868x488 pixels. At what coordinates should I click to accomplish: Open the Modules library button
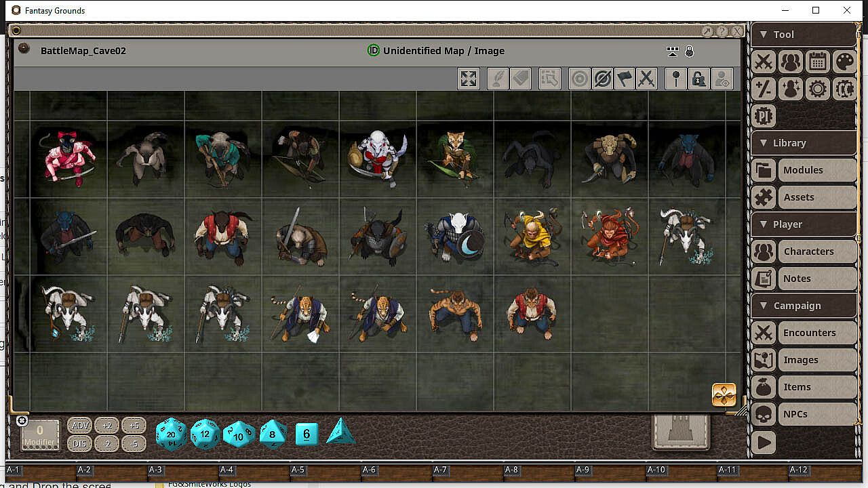[x=817, y=170]
